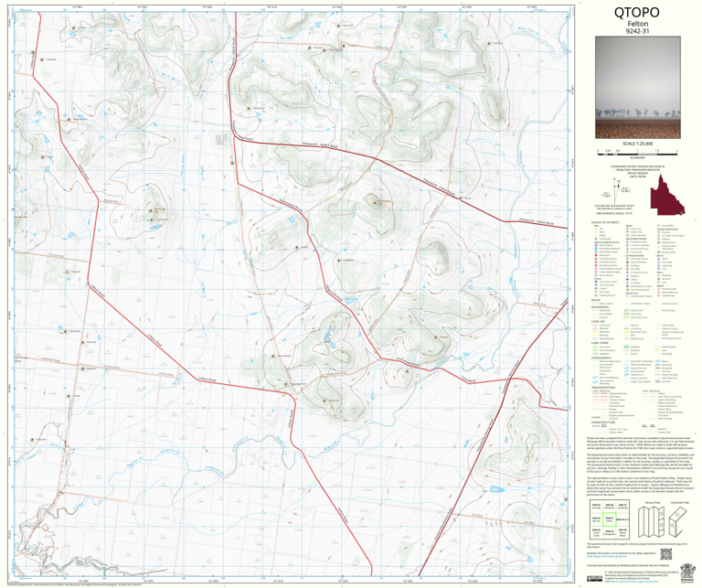The image size is (702, 588).
Task: Click the green highlighted Felton index cell
Action: pos(610,519)
